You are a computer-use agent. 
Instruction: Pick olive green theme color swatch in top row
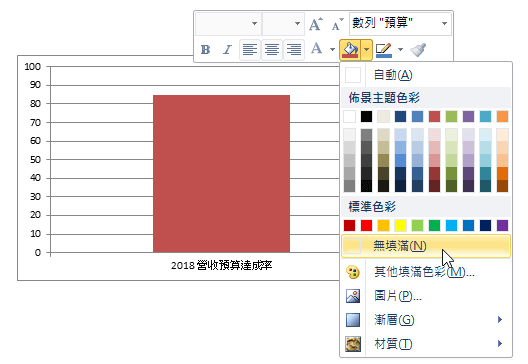pyautogui.click(x=451, y=117)
